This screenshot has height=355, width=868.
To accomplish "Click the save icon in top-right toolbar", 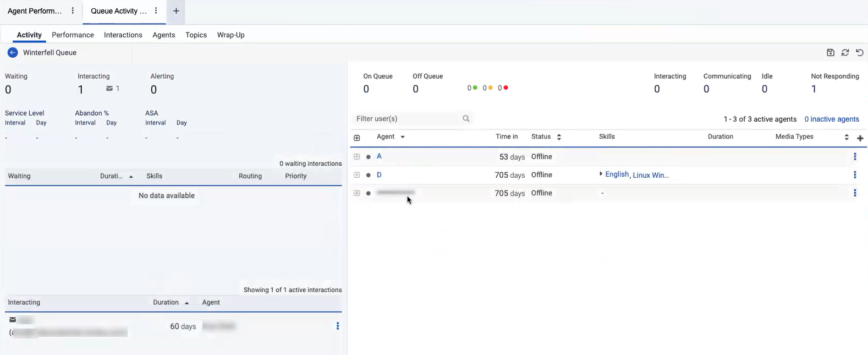I will (x=831, y=53).
